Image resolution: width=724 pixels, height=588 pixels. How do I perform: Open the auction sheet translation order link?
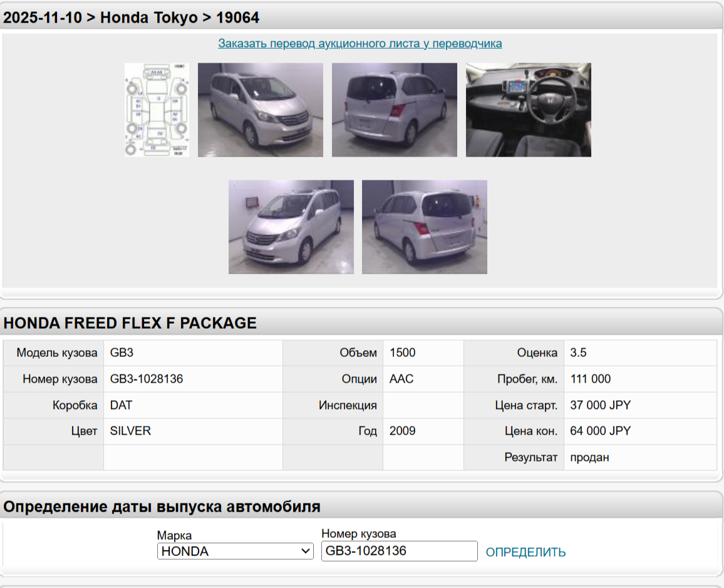359,43
